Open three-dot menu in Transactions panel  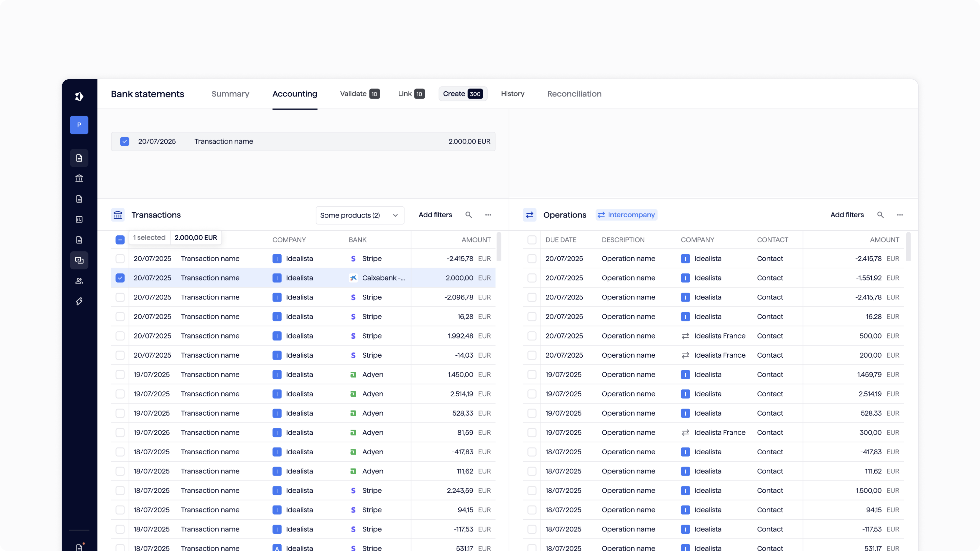(488, 215)
